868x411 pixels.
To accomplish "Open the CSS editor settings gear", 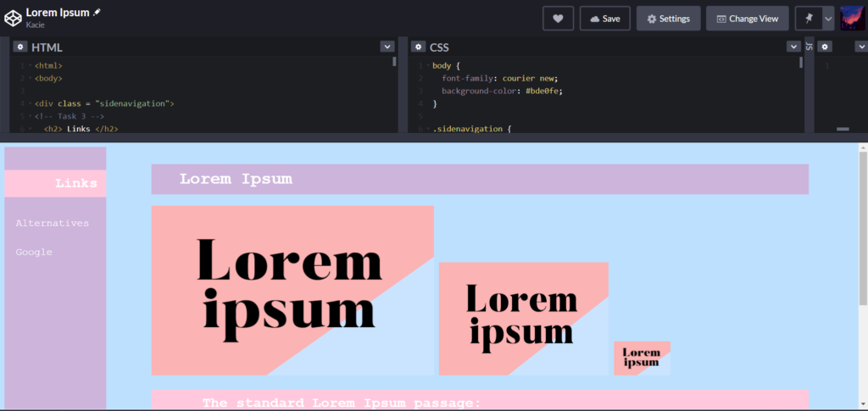I will click(x=418, y=47).
